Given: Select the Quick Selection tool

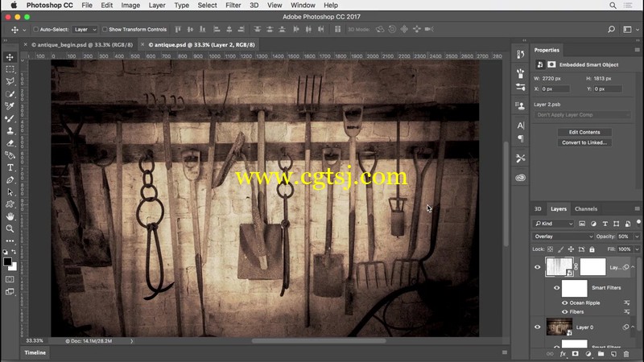Looking at the screenshot, I should (x=10, y=94).
